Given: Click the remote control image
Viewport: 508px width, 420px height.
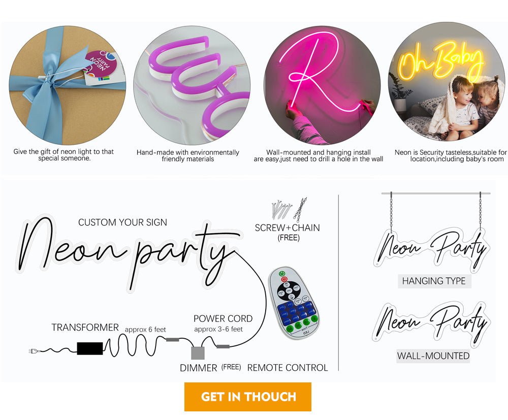Looking at the screenshot, I should (x=294, y=303).
